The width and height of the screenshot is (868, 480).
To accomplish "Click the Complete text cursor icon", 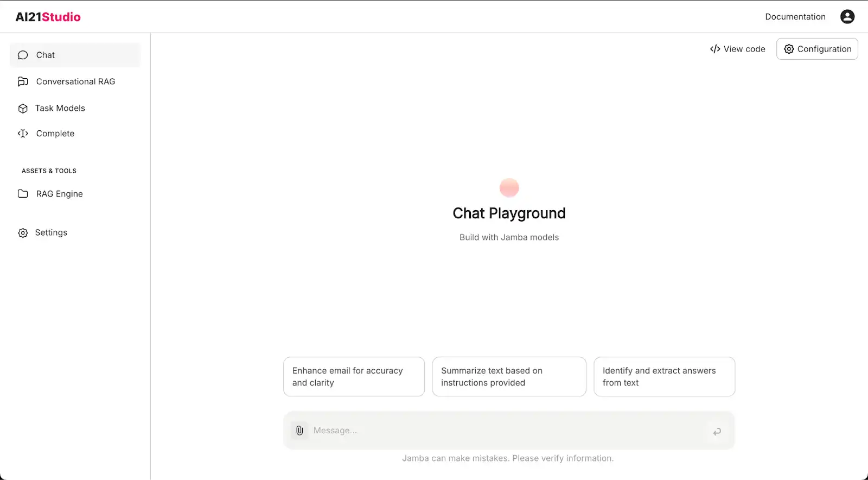I will pos(23,134).
